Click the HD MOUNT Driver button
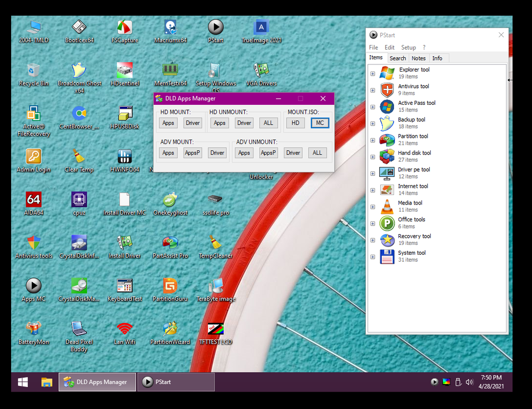 193,123
